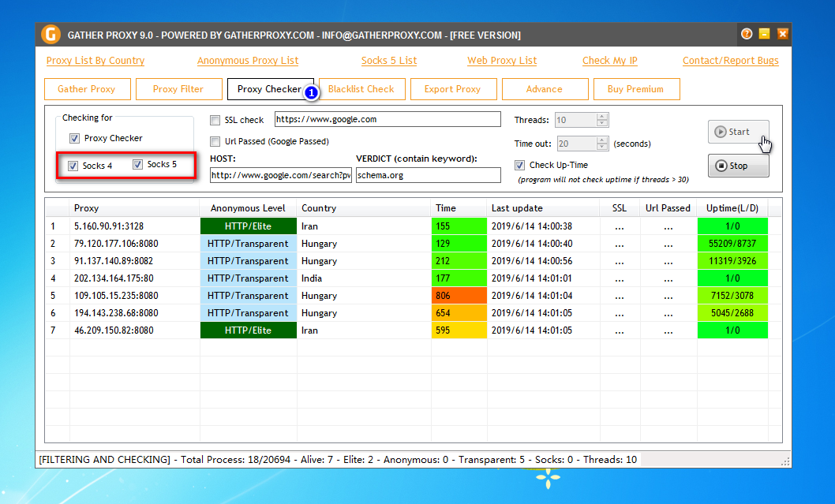
Task: Open the Blacklist Check tab
Action: [362, 89]
